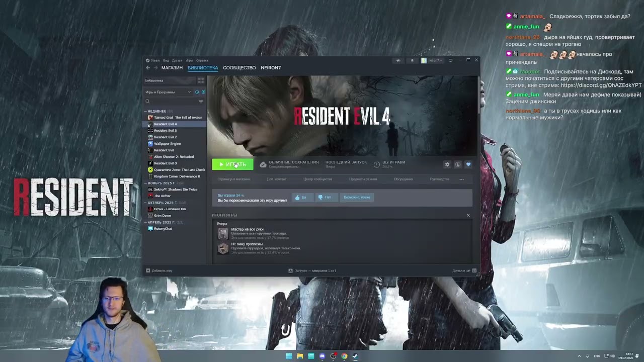Select Resident Evil 0 in library

click(x=175, y=163)
